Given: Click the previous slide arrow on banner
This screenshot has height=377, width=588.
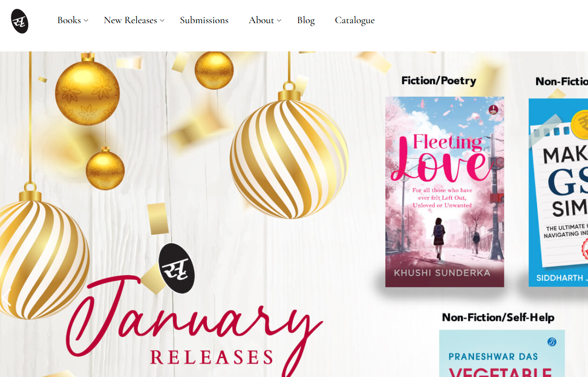Looking at the screenshot, I should coord(7,298).
